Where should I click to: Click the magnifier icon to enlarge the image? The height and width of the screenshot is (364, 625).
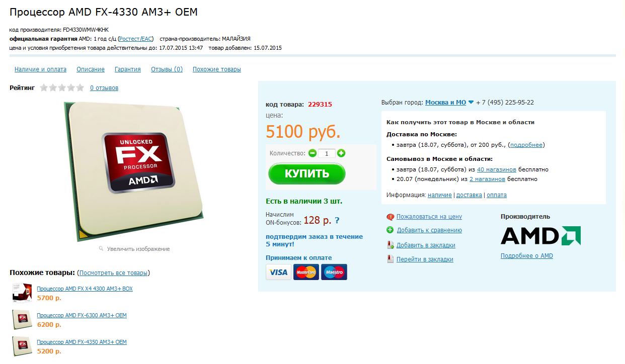click(101, 248)
